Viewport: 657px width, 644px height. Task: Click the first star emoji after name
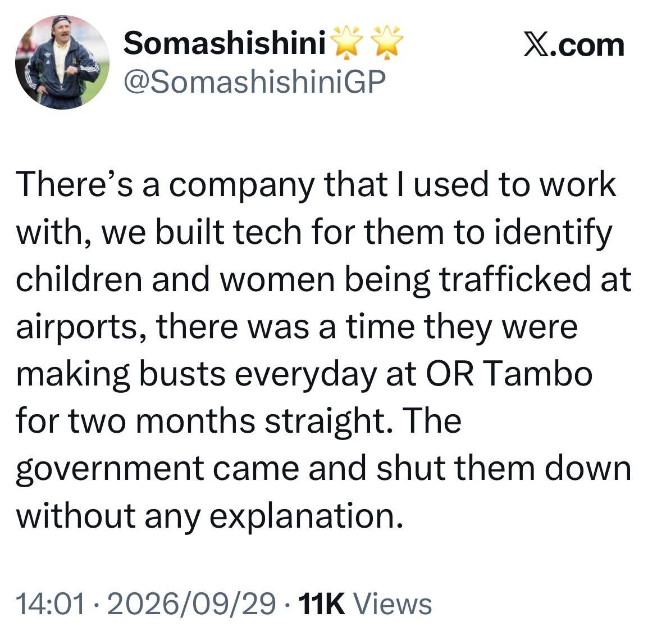click(346, 42)
